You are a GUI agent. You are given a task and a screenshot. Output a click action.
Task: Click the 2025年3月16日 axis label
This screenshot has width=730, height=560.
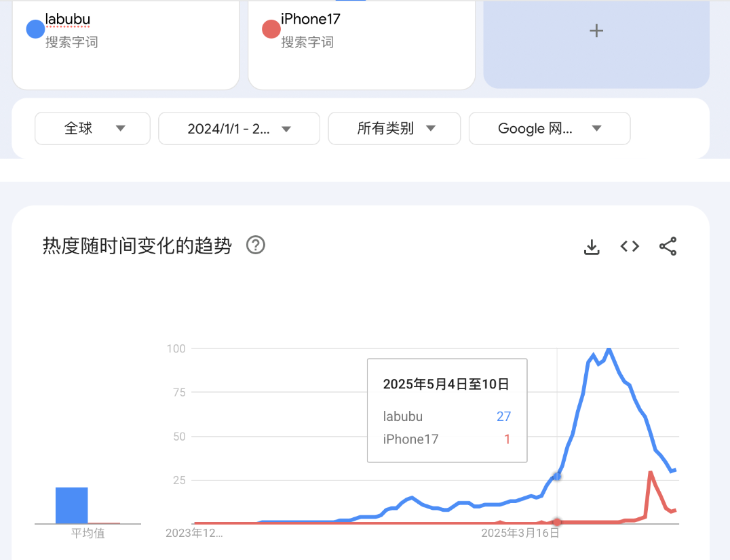(520, 534)
